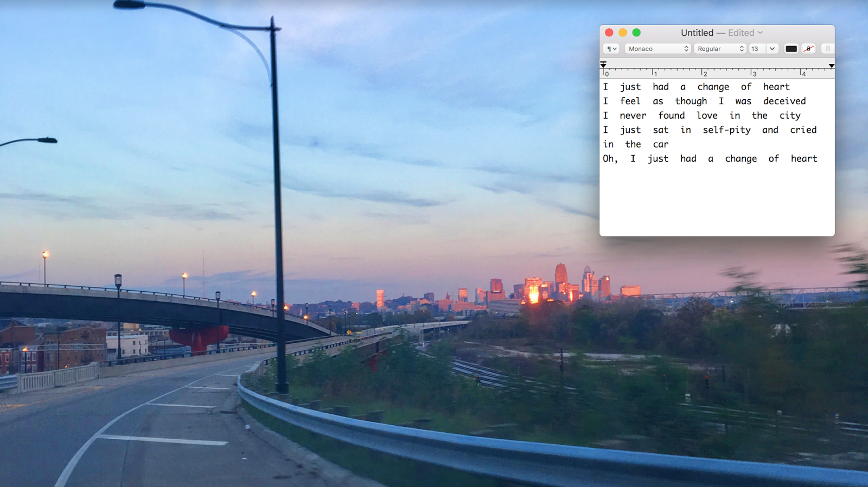Viewport: 868px width, 487px height.
Task: Select the left indent marker on ruler
Action: pyautogui.click(x=603, y=65)
